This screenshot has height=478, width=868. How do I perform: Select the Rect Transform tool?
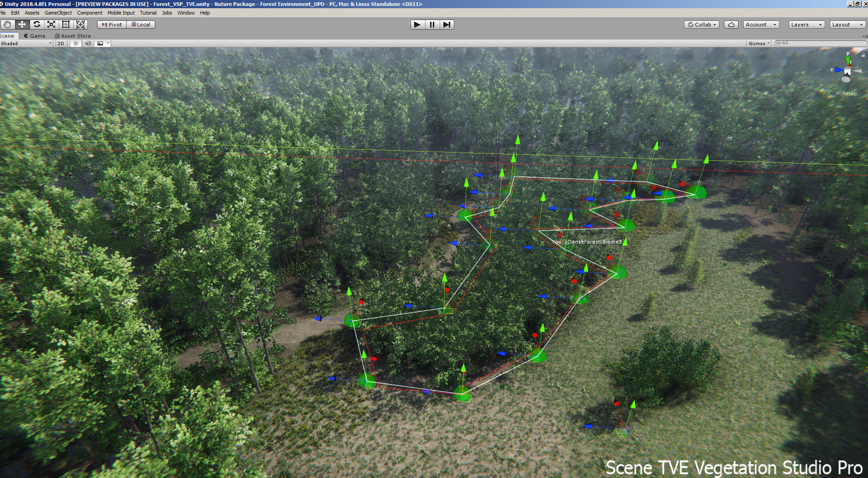66,25
